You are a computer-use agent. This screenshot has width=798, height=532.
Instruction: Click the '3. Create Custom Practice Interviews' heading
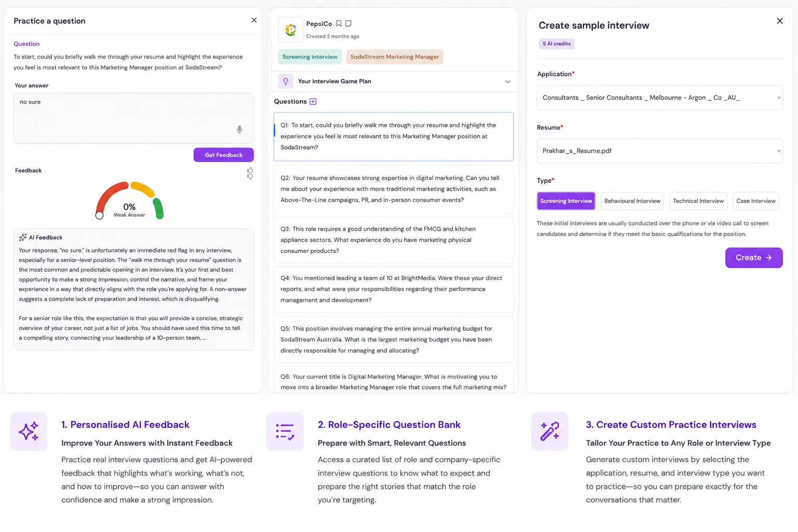click(x=671, y=425)
